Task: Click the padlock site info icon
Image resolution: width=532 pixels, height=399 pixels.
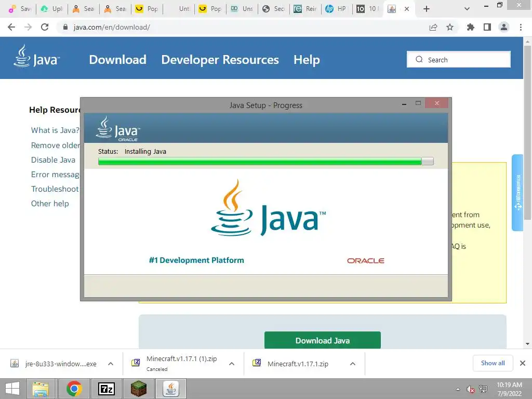Action: click(65, 27)
